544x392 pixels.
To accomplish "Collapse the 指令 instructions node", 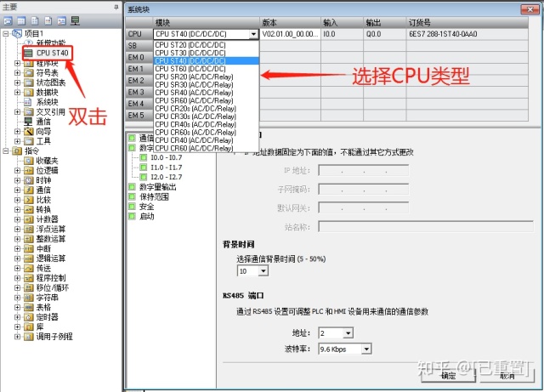I will pos(6,151).
